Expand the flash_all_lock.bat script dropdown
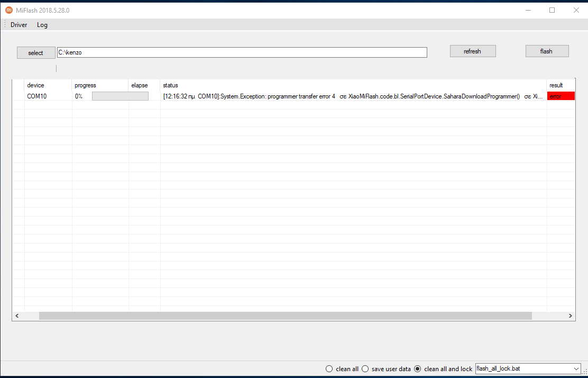588x378 pixels. point(576,368)
